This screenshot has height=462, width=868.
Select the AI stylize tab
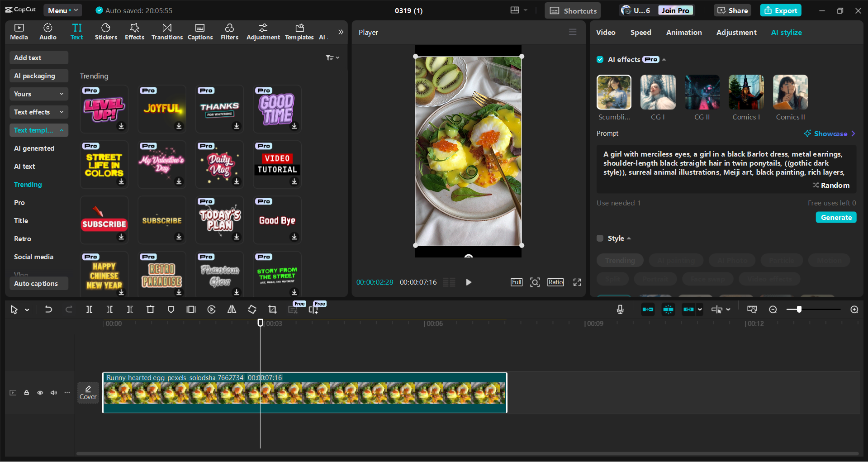click(x=786, y=32)
